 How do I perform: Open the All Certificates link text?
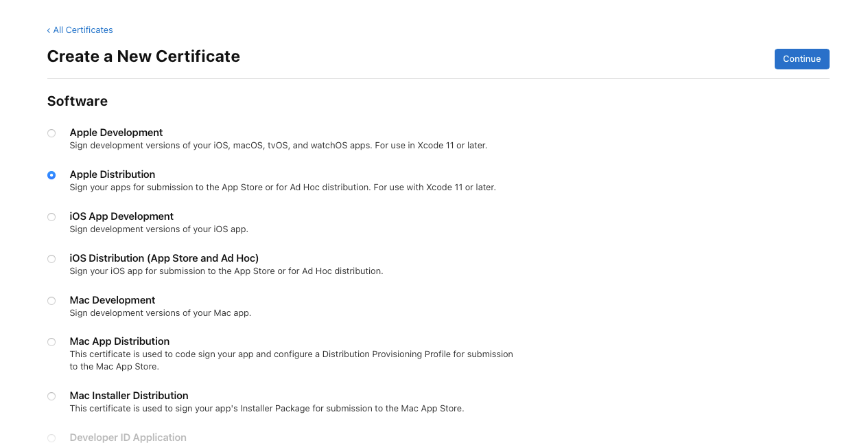[83, 30]
